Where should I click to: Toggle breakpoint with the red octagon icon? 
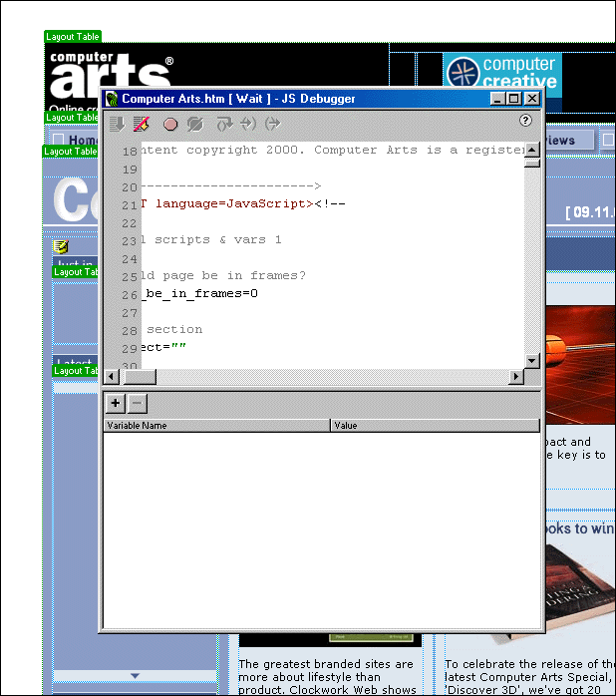tap(170, 124)
